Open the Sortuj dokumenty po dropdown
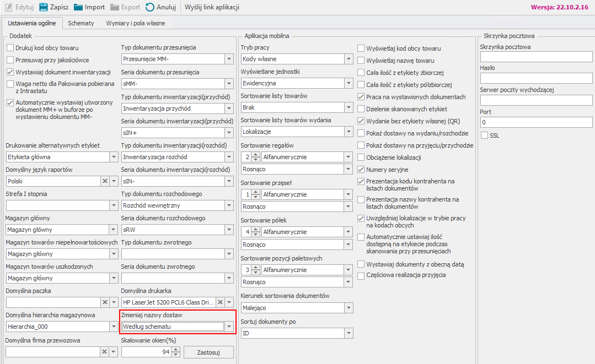 click(348, 333)
